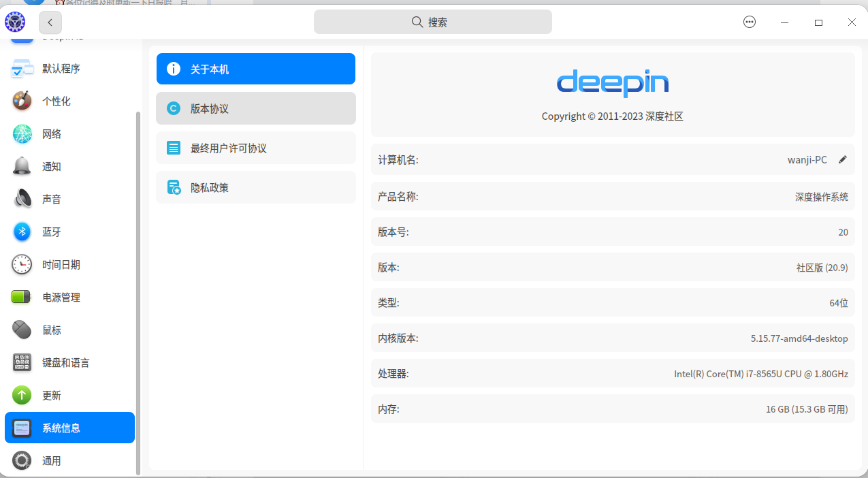Click the edition value 社区版 (20.9)
The height and width of the screenshot is (478, 868).
[822, 268]
